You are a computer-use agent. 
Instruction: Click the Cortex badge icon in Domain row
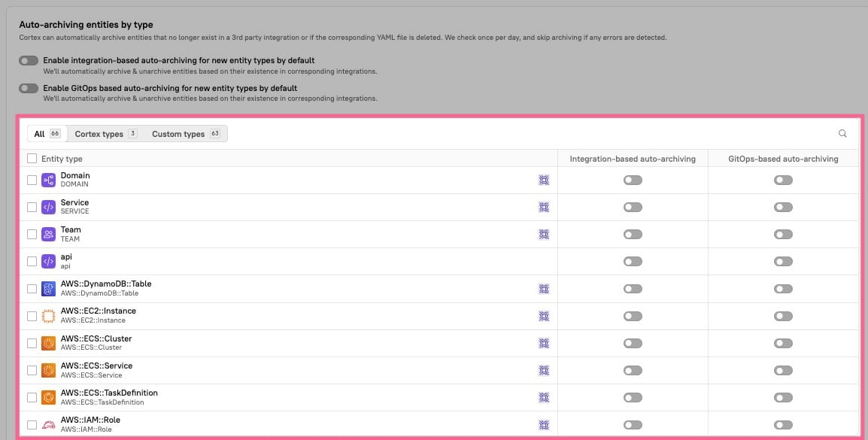tap(544, 180)
